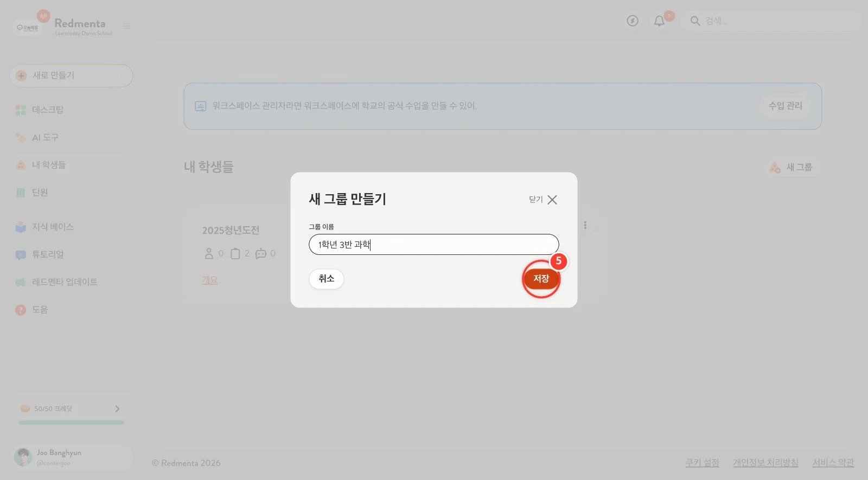Click the 수업 관리 button
This screenshot has height=480, width=868.
785,106
